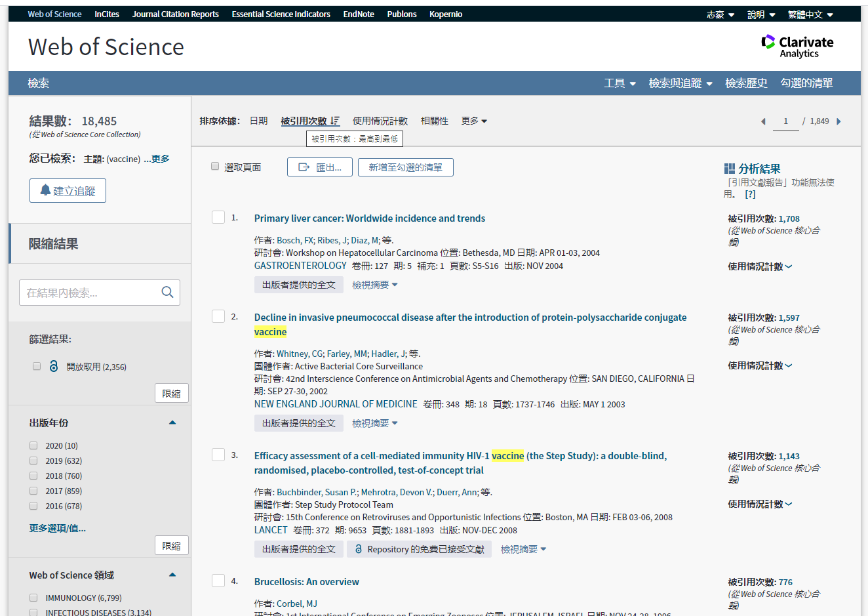Check the box for result 2
Screen dimensions: 868x616
[218, 316]
